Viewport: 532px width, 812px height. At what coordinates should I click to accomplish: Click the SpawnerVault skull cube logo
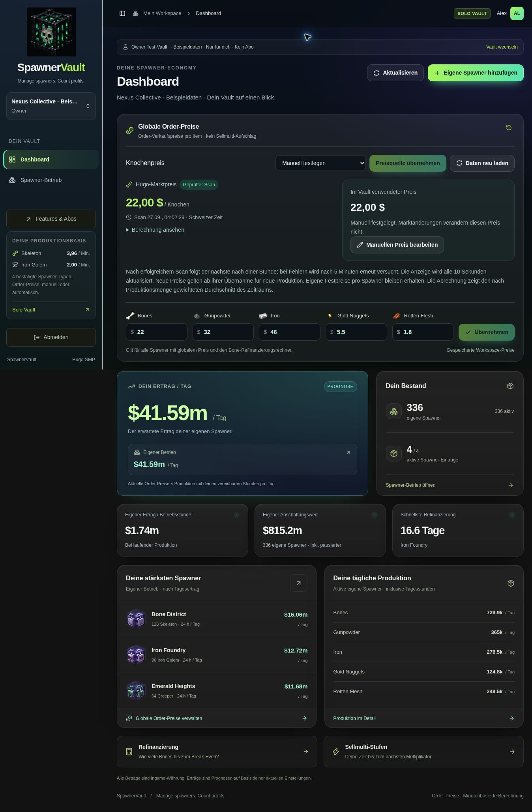51,32
